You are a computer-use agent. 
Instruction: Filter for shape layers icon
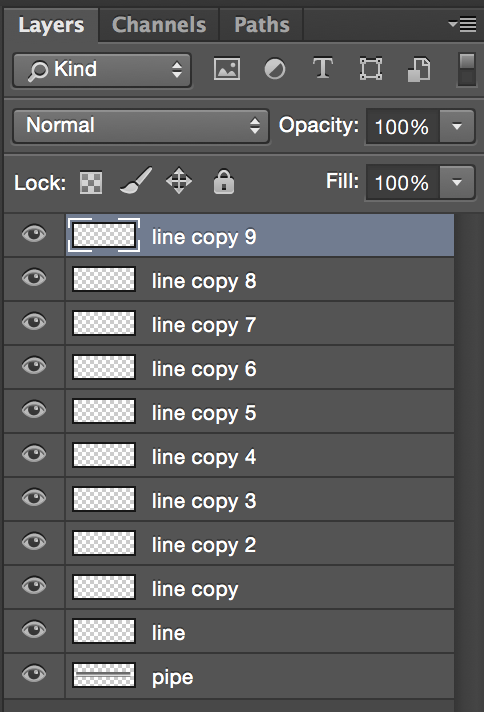click(370, 69)
